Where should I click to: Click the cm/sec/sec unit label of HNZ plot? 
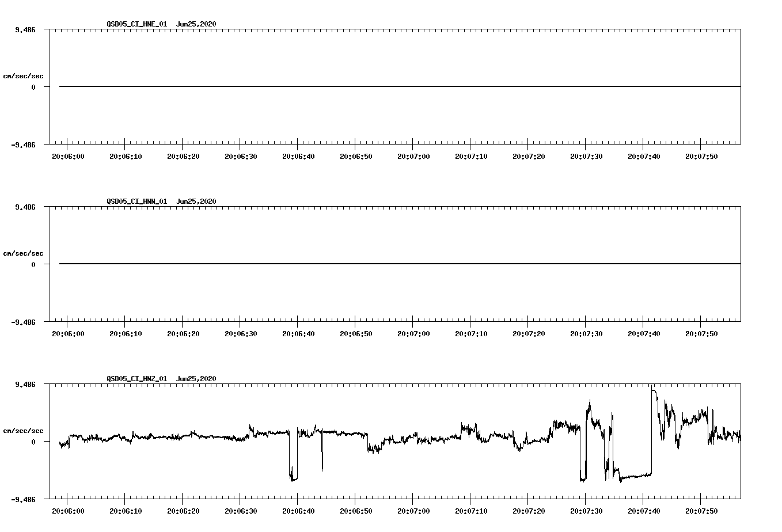tap(23, 431)
